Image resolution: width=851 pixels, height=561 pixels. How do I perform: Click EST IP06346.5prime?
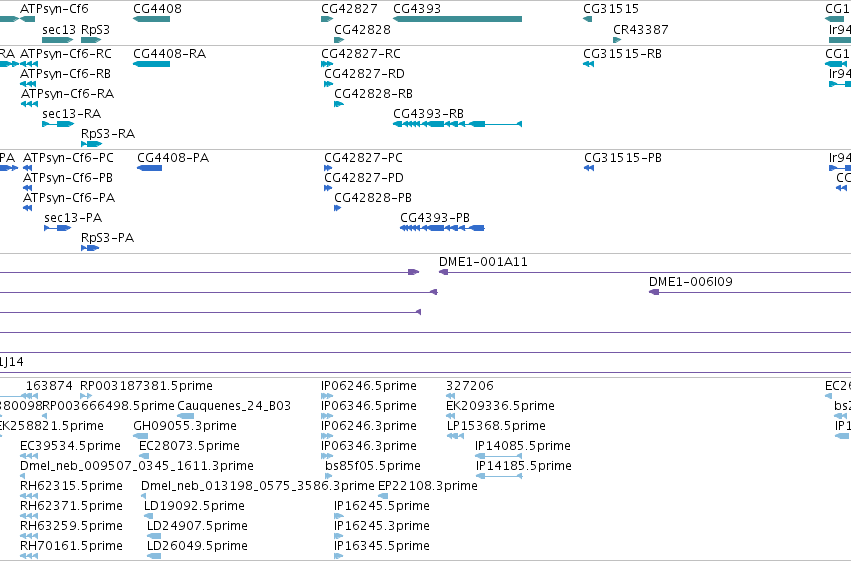click(x=369, y=406)
